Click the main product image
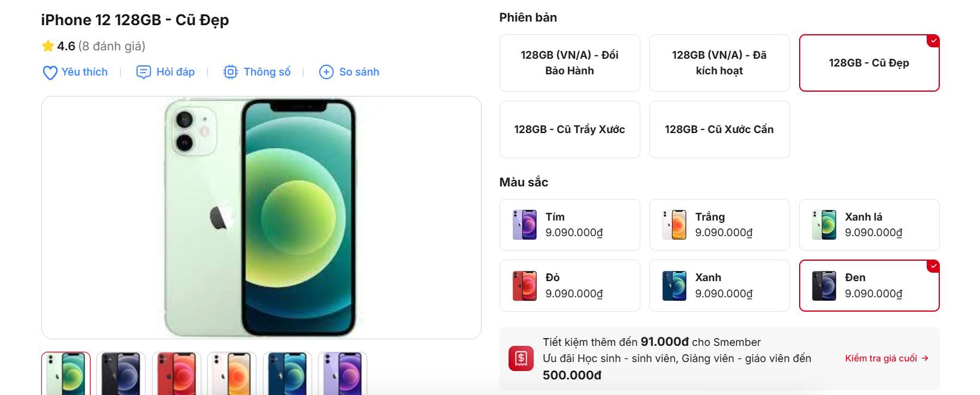The height and width of the screenshot is (395, 980). [x=261, y=216]
